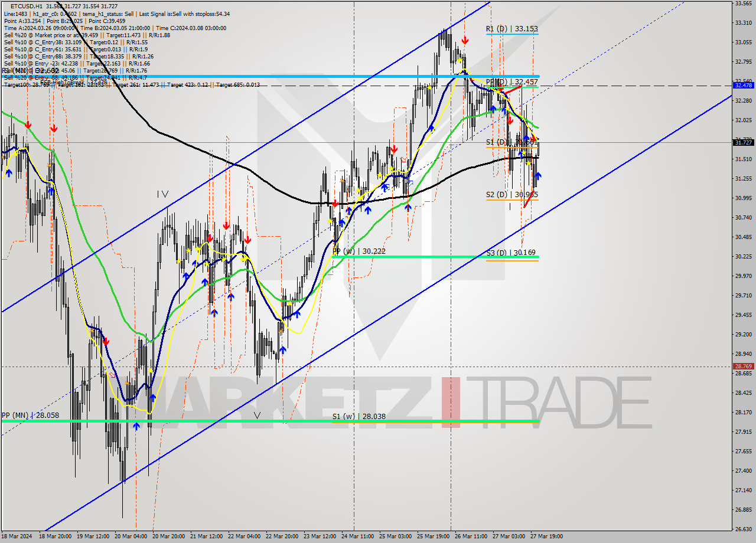Click the 33.565 price axis value
Image resolution: width=756 pixels, height=543 pixels.
743,3
